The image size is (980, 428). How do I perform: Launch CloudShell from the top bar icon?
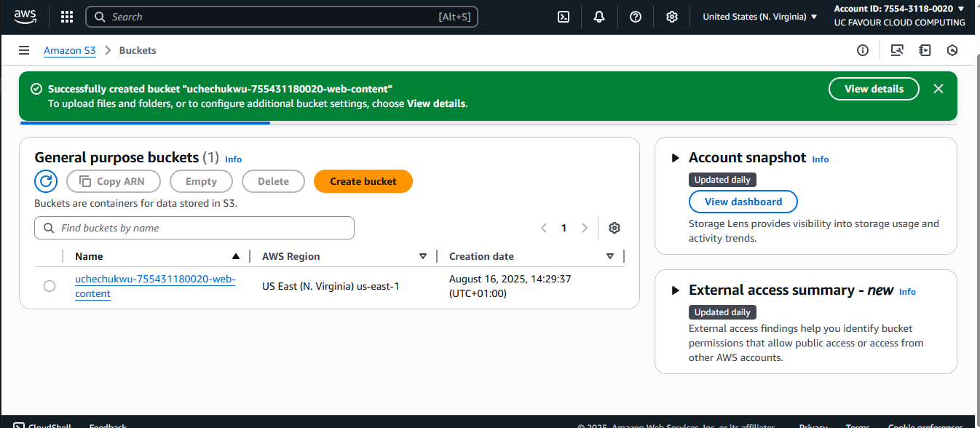pyautogui.click(x=564, y=17)
